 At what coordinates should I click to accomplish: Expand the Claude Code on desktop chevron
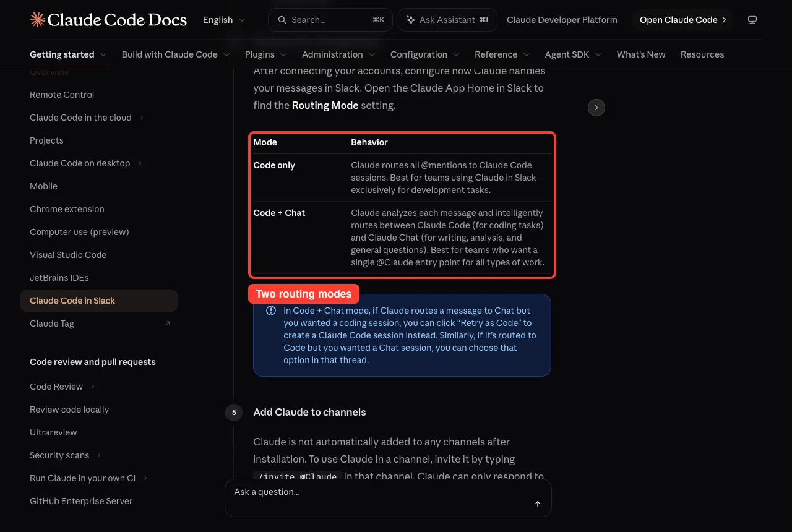(140, 163)
